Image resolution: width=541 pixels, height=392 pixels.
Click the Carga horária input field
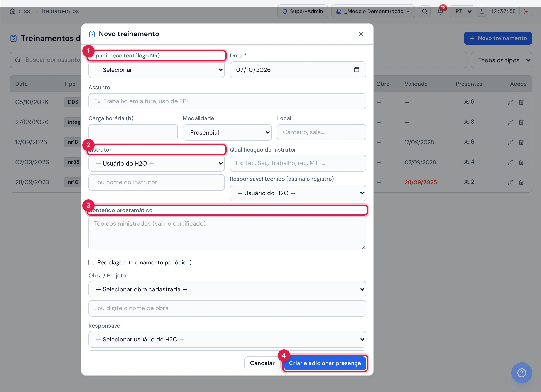pyautogui.click(x=133, y=132)
